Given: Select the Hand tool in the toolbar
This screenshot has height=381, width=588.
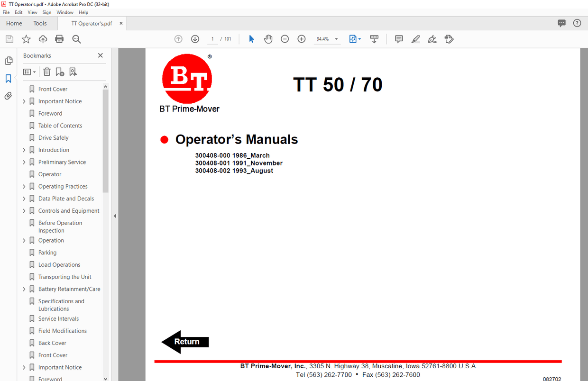Looking at the screenshot, I should [268, 39].
